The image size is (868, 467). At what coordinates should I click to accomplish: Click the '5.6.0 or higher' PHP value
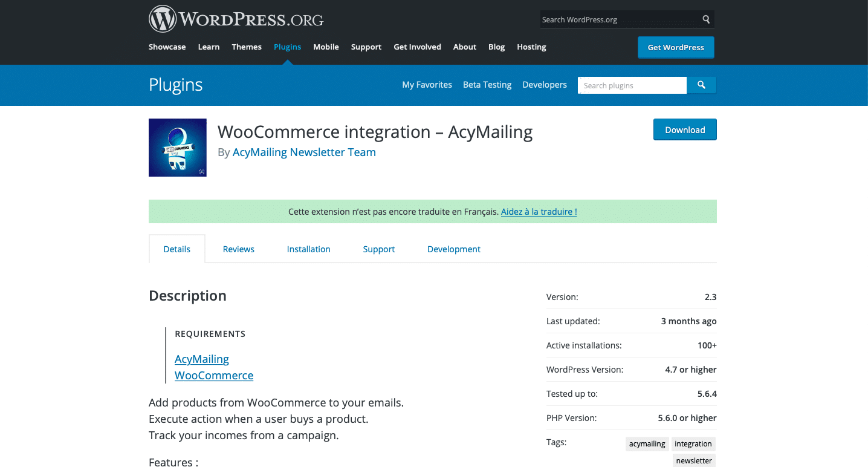(687, 418)
